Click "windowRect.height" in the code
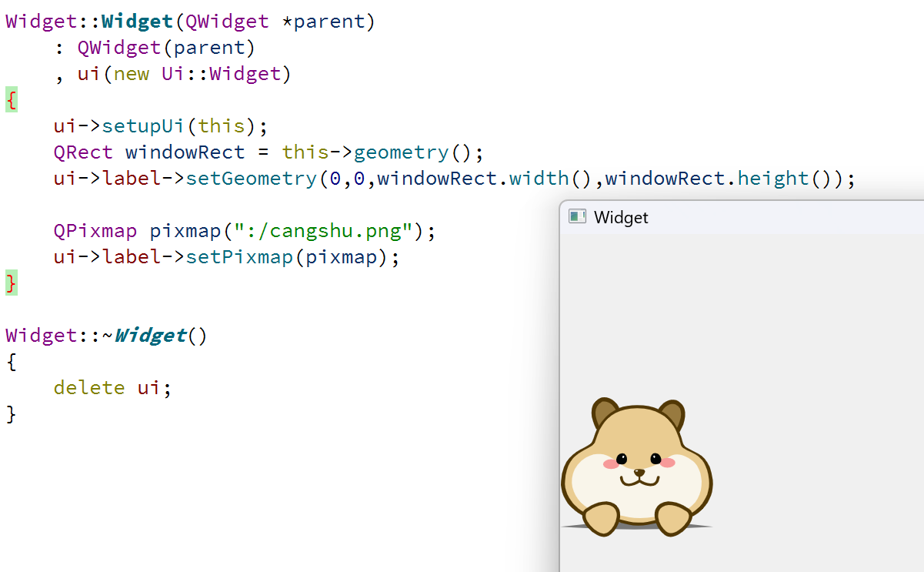924x572 pixels. point(707,179)
